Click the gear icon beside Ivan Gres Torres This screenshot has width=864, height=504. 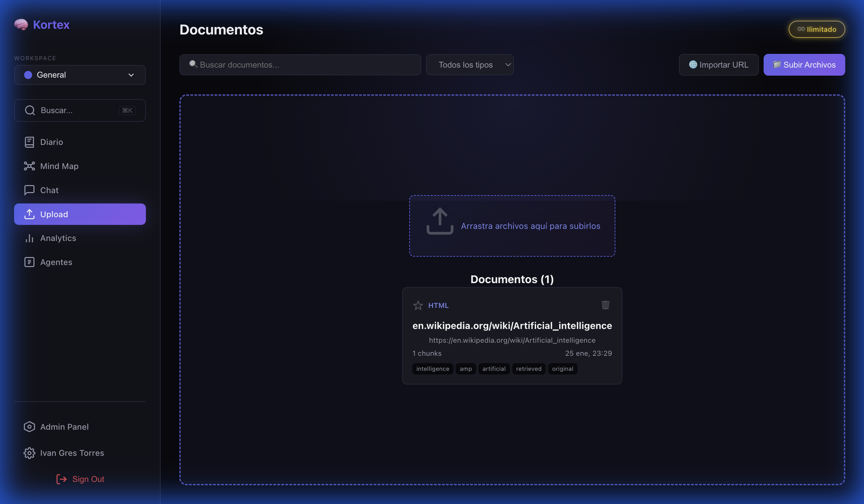click(x=29, y=453)
